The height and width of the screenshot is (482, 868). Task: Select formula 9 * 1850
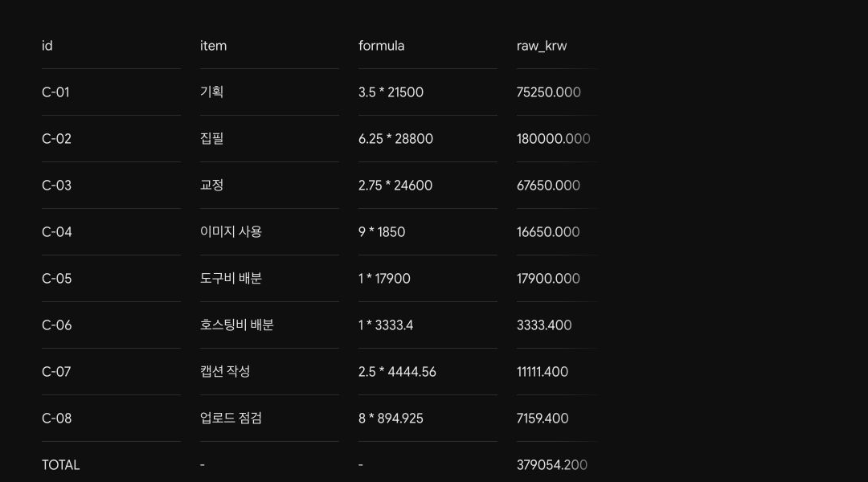point(382,232)
